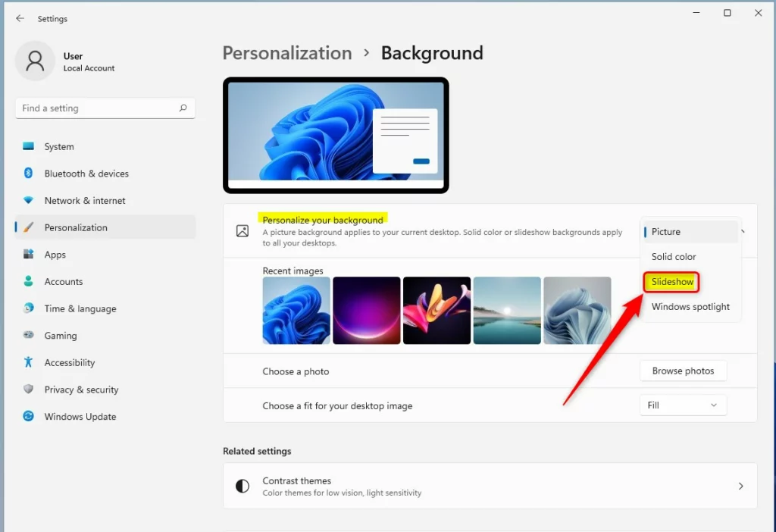Click the Apps icon in sidebar
This screenshot has height=532, width=776.
tap(28, 255)
